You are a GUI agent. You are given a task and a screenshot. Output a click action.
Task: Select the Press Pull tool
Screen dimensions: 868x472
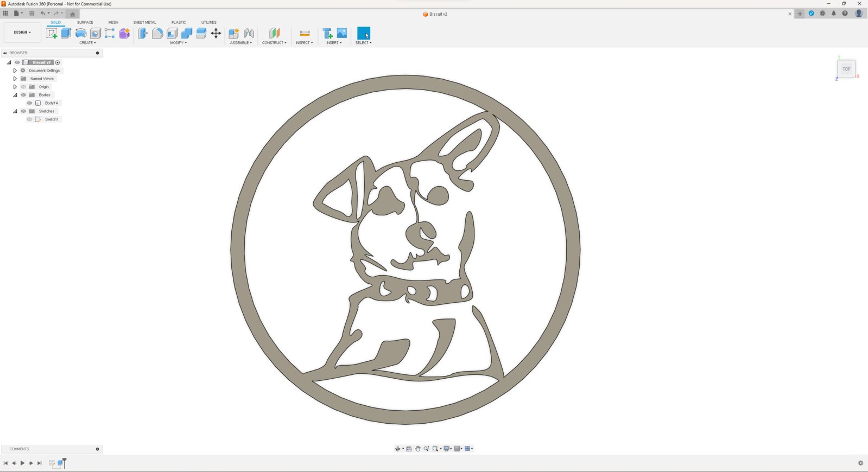[x=142, y=33]
